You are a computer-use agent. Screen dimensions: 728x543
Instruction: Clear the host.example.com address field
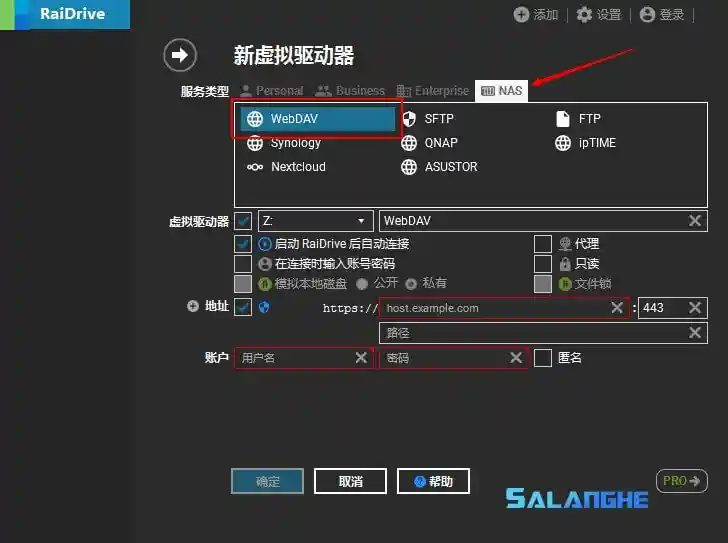click(x=617, y=307)
